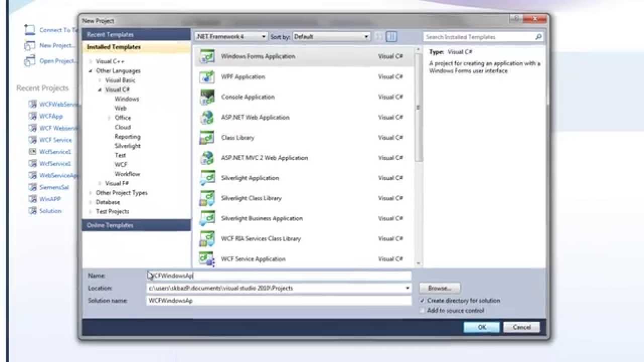Screen dimensions: 644x362
Task: Click Connect To Team icon on Start Page
Action: [30, 30]
